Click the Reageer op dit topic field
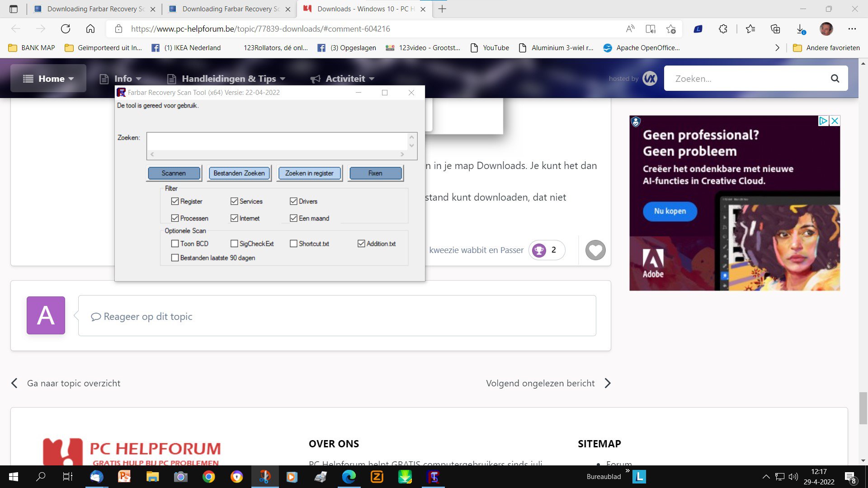 [x=337, y=316]
